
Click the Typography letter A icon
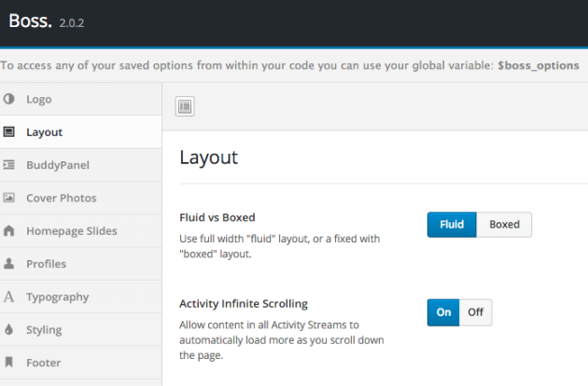click(9, 296)
